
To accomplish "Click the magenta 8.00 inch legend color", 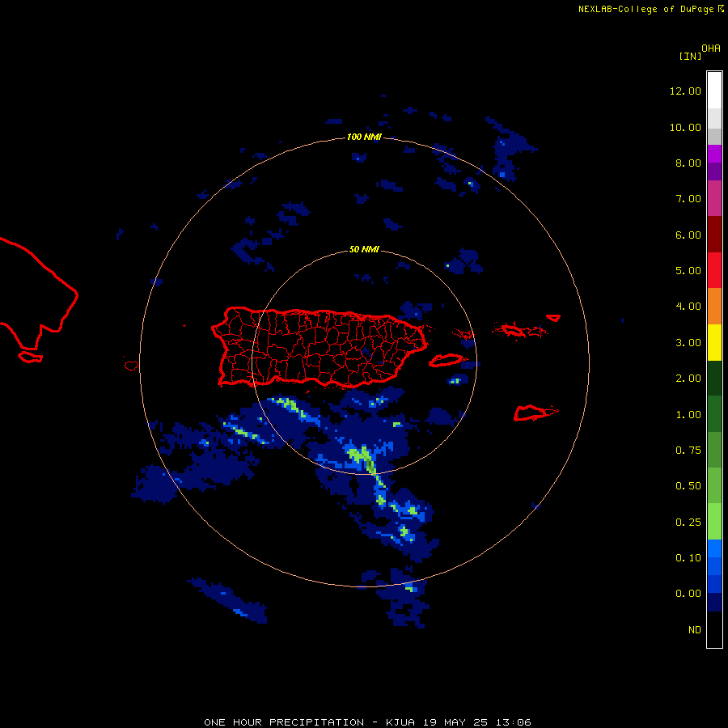I will pyautogui.click(x=714, y=154).
